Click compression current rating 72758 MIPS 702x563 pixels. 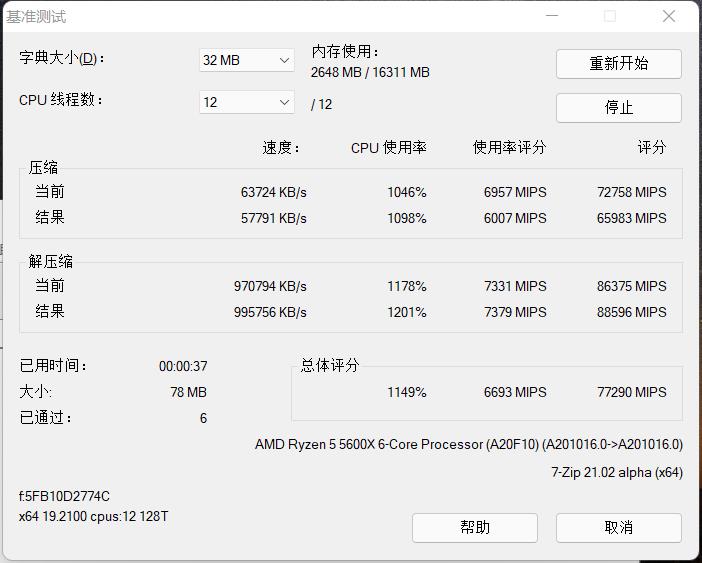[x=632, y=192]
